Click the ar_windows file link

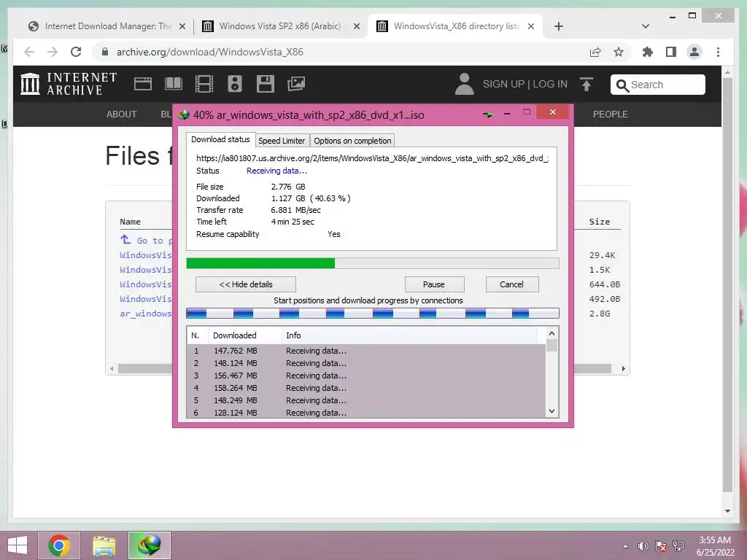(146, 314)
